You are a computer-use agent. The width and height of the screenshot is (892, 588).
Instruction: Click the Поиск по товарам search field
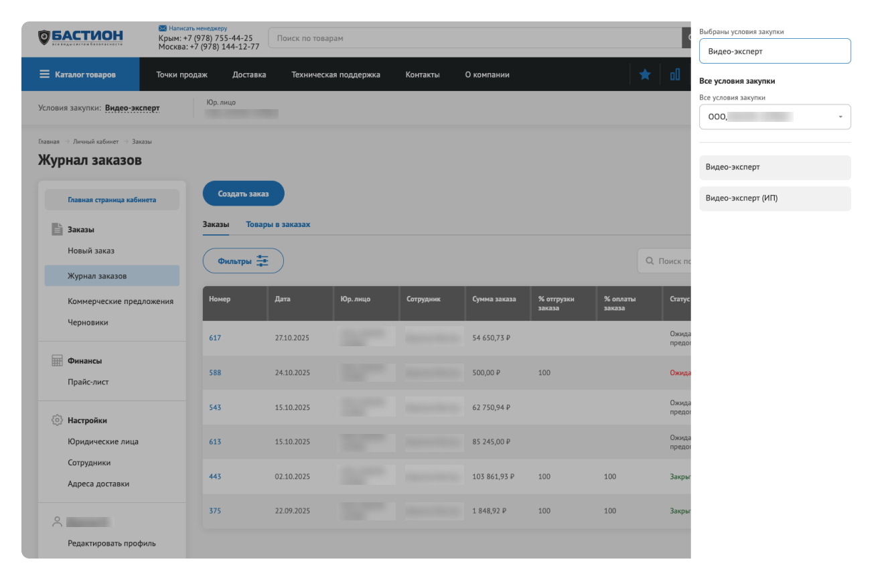click(474, 38)
